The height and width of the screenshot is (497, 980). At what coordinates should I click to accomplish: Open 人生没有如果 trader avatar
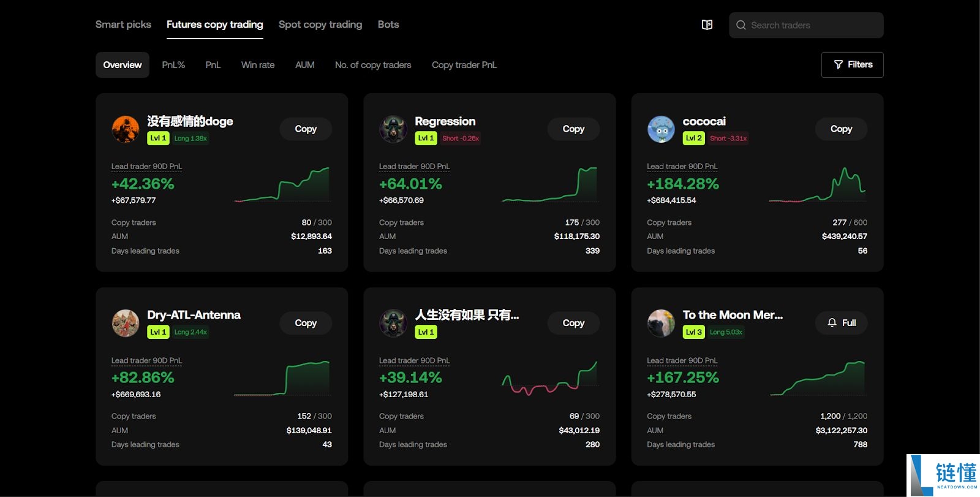click(x=393, y=323)
